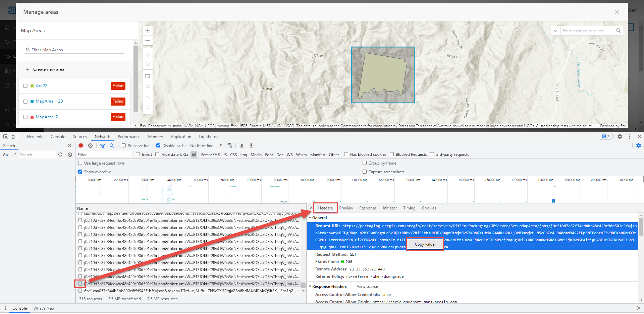Open the No throttling dropdown
The image size is (644, 314).
(206, 145)
